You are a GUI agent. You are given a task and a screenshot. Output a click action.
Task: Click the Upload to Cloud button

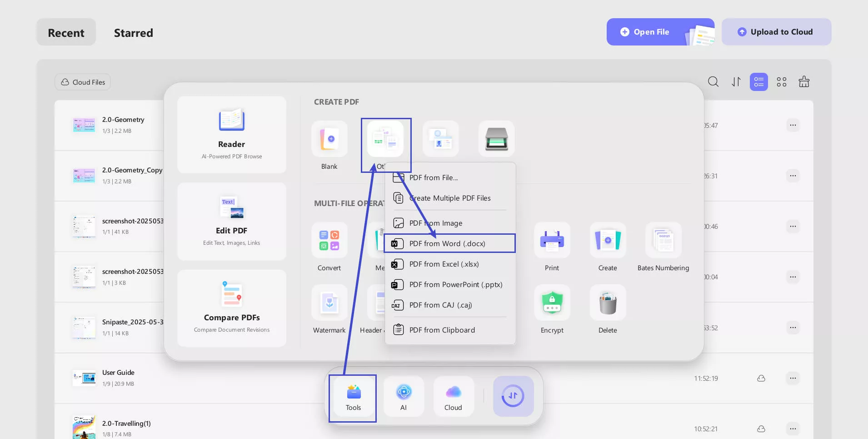777,32
